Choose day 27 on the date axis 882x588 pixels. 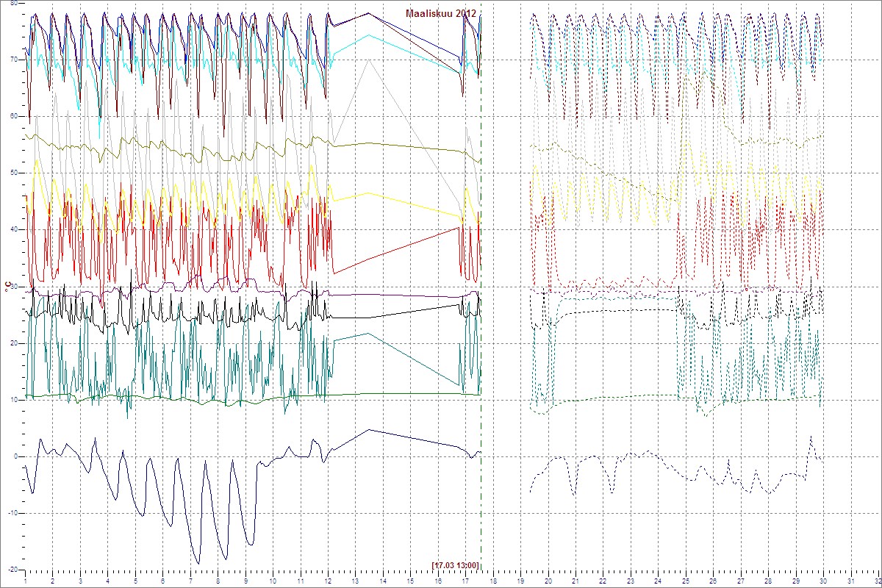pos(741,581)
